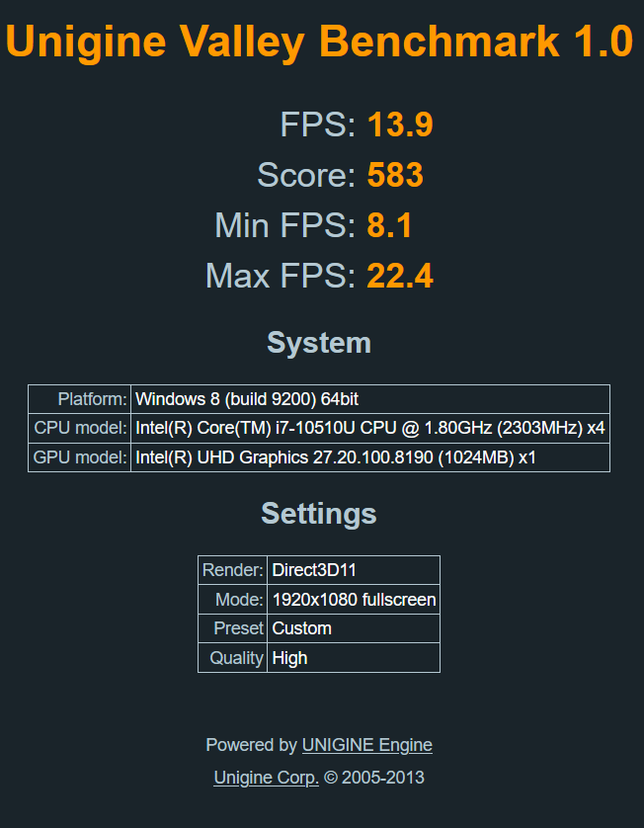Click the Min FPS label text
Image resolution: width=644 pixels, height=828 pixels.
point(283,226)
